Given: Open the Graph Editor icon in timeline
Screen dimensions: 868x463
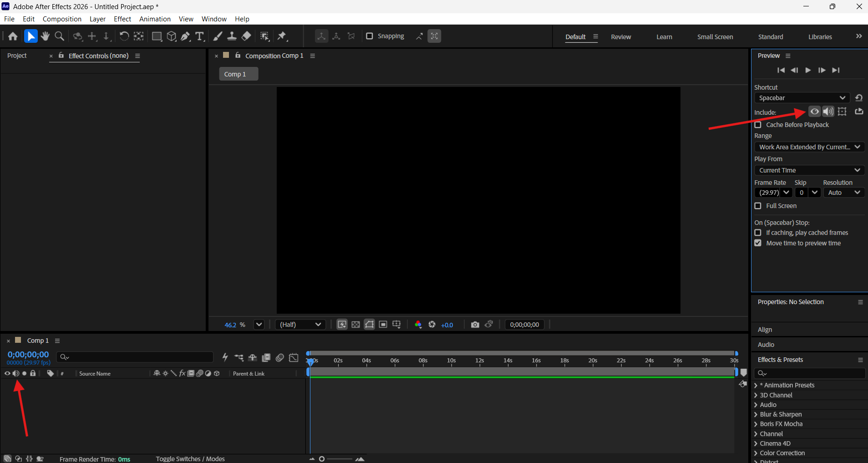Looking at the screenshot, I should coord(294,358).
